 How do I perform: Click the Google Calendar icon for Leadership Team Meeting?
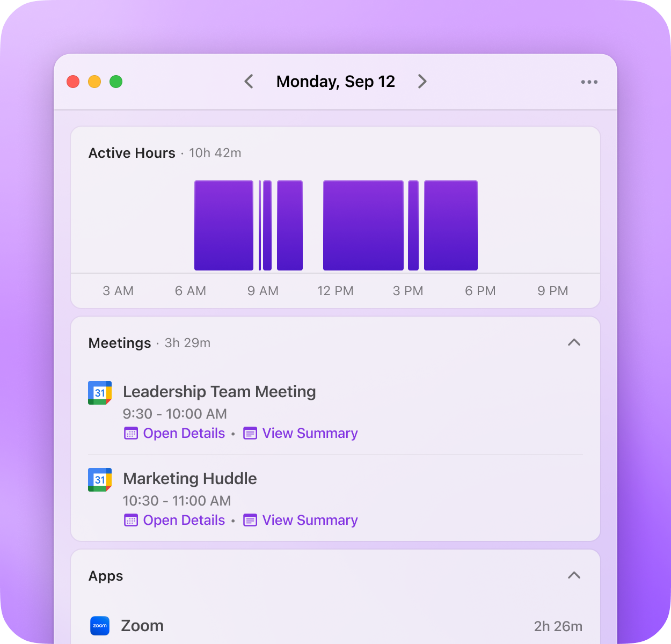[100, 393]
